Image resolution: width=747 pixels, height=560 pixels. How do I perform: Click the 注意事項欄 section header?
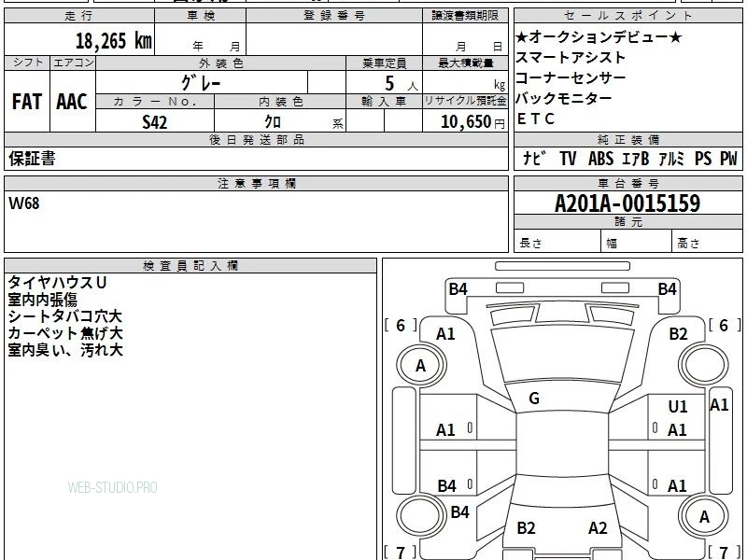coord(256,184)
